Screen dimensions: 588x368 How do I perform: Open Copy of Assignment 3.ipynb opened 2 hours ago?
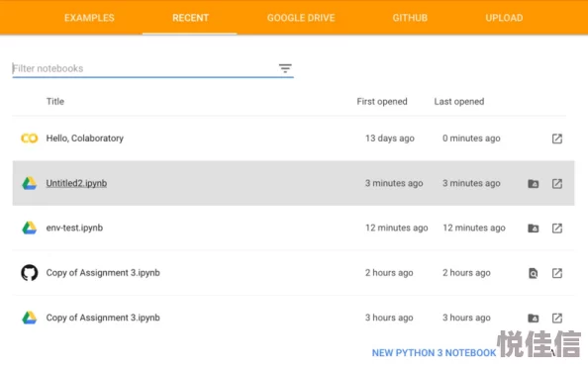click(103, 273)
